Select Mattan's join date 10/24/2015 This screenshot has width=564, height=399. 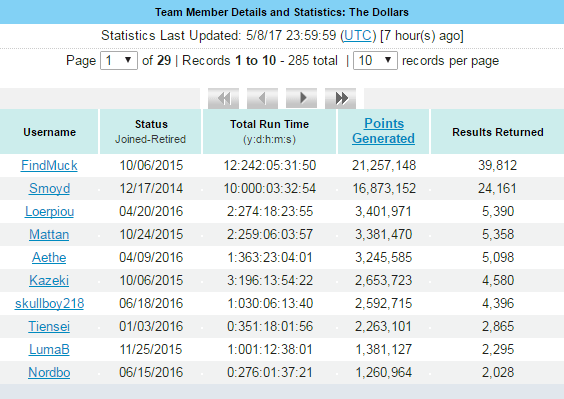[x=151, y=235]
